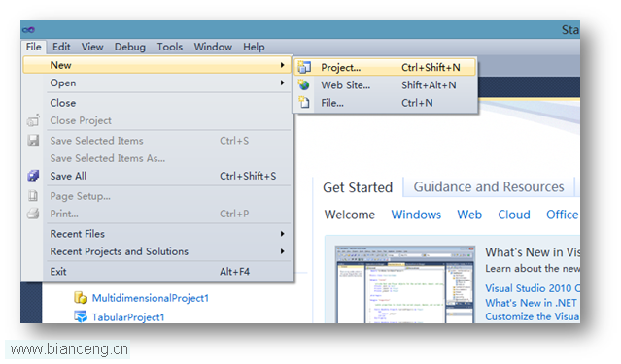This screenshot has height=364, width=621.
Task: Click the Web Site globe icon
Action: pos(304,85)
